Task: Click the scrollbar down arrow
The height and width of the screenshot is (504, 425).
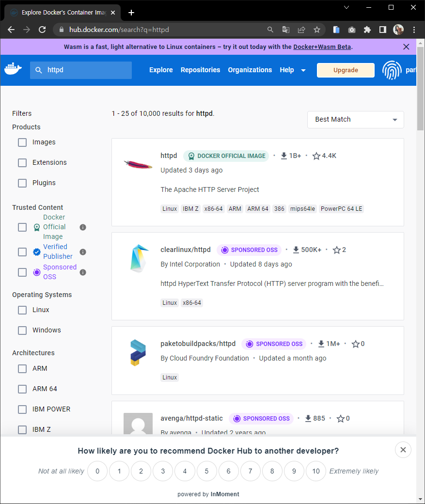Action: pos(420,500)
